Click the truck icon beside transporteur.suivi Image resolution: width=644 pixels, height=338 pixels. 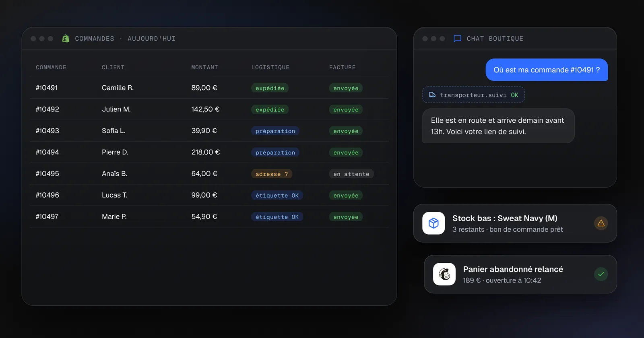pos(432,95)
